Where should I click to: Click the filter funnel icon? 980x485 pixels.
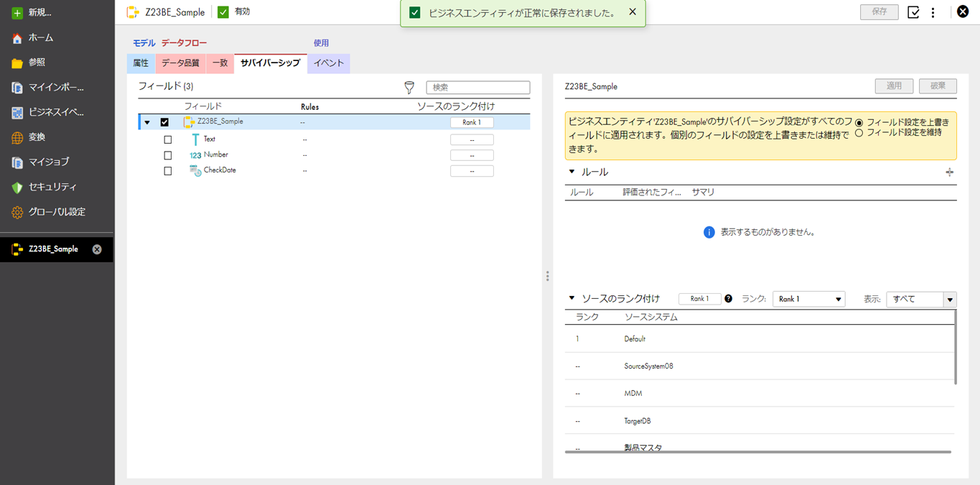(409, 88)
